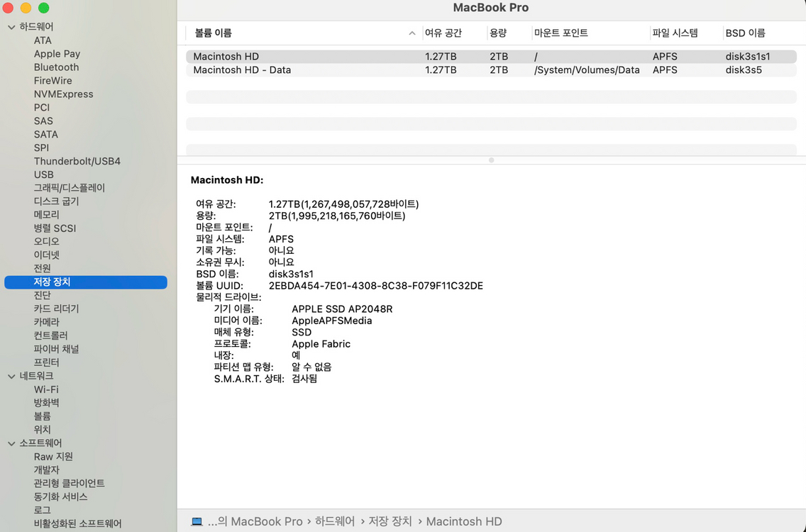Open the Thunderbolt/USB4 section
The image size is (806, 532).
77,161
